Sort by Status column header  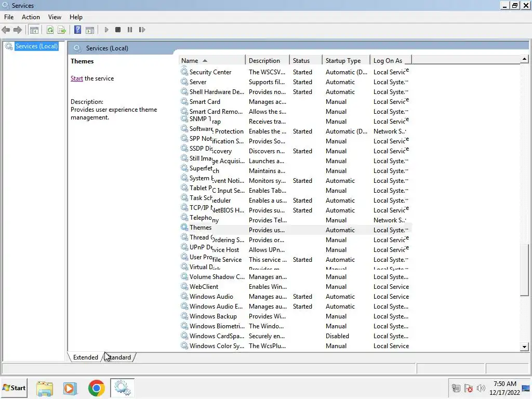click(x=305, y=60)
